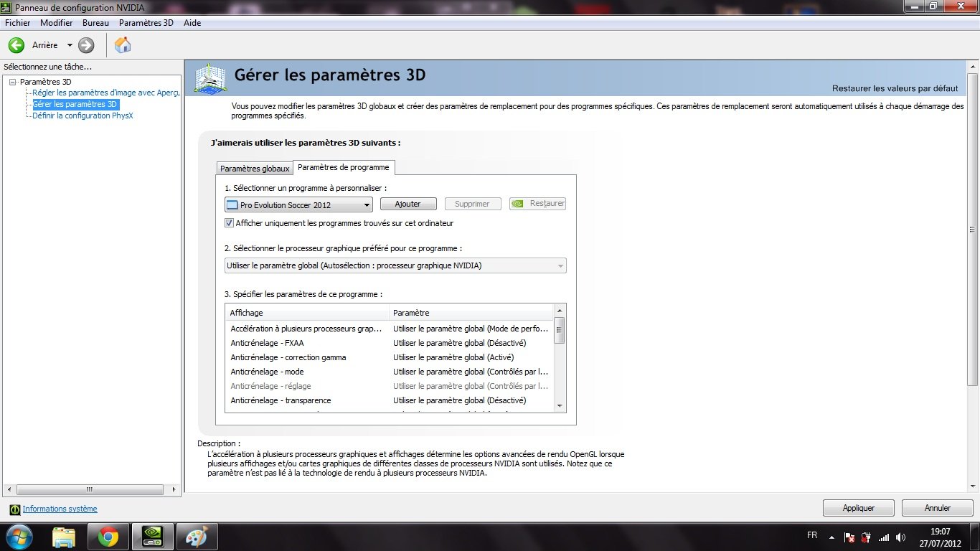Select Définir la configuration PhysX
This screenshot has height=551, width=980.
tap(83, 116)
